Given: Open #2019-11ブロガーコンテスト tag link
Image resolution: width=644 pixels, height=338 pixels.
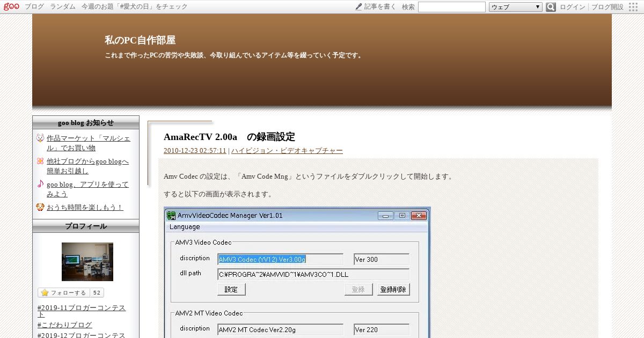Looking at the screenshot, I should [82, 311].
